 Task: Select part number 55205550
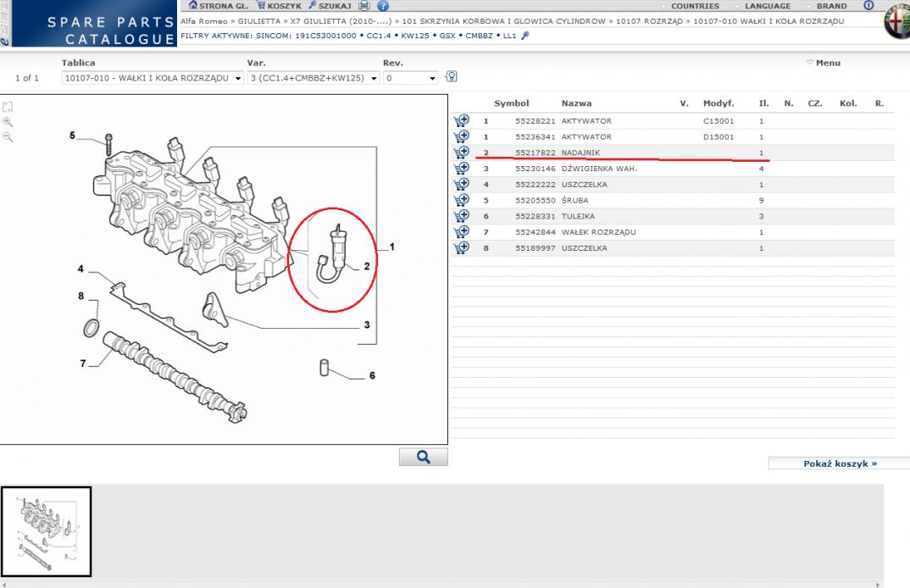535,200
